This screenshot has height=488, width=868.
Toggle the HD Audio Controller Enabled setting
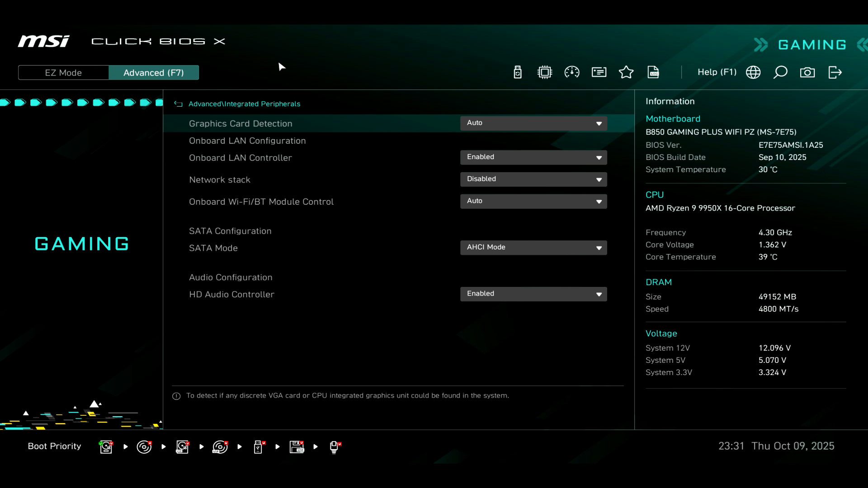[533, 294]
